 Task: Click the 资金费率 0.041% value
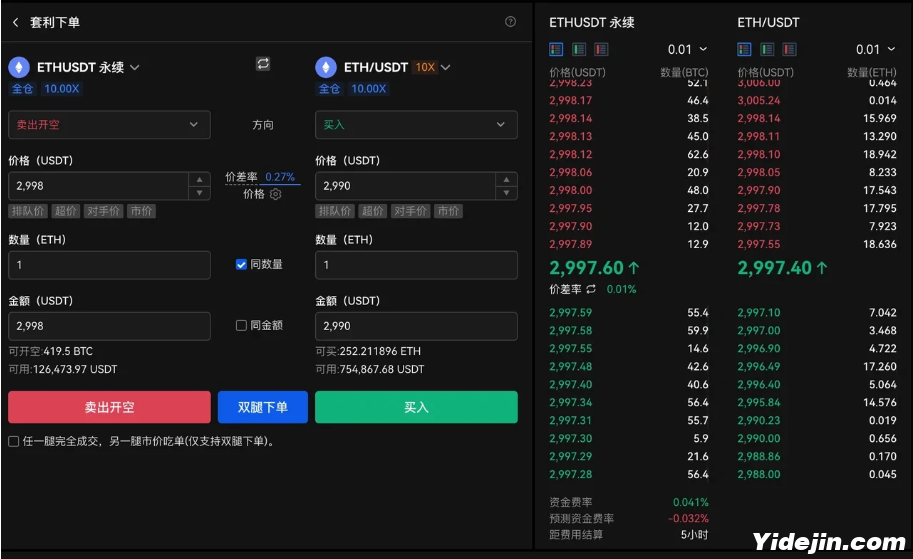tap(691, 502)
